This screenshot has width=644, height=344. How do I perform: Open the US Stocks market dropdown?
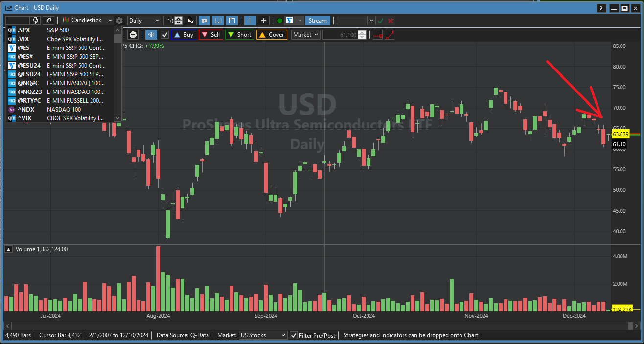click(x=263, y=335)
